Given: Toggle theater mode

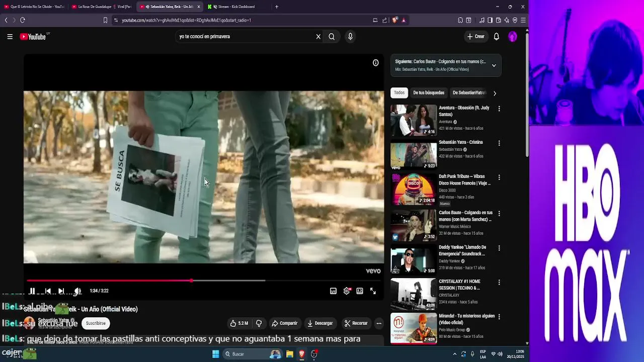Looking at the screenshot, I should [360, 291].
